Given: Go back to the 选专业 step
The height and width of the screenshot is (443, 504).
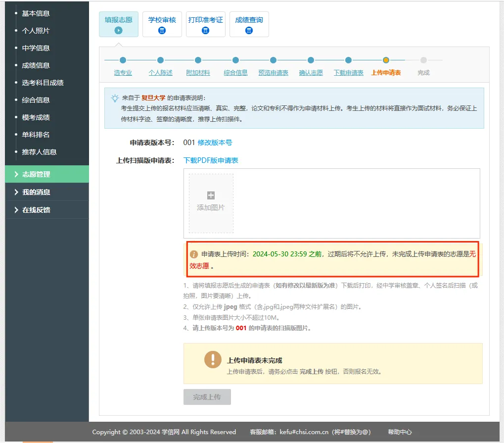Looking at the screenshot, I should click(123, 73).
